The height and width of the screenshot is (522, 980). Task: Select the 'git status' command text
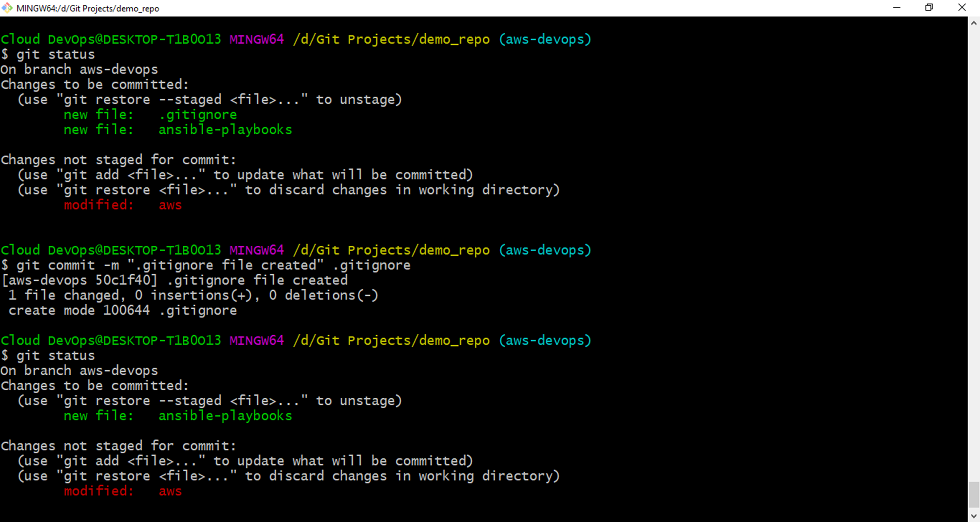pos(56,54)
